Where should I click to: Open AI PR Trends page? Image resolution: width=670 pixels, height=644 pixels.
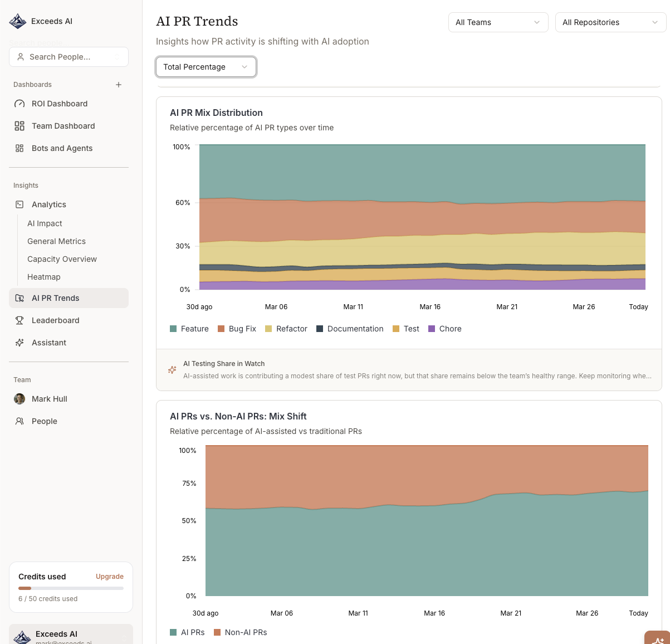[x=69, y=298]
